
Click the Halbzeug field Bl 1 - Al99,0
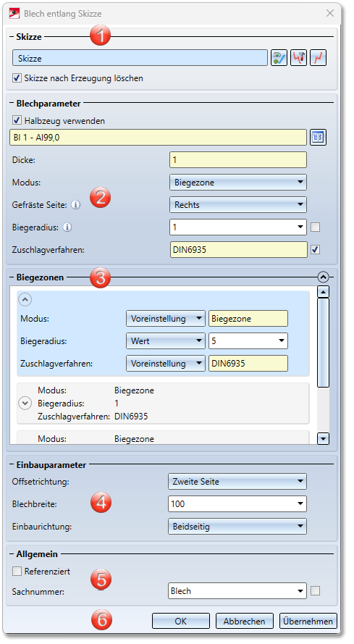(x=158, y=137)
